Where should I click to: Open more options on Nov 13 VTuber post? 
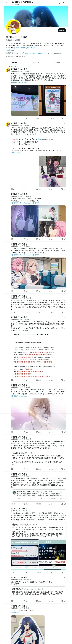65,123
